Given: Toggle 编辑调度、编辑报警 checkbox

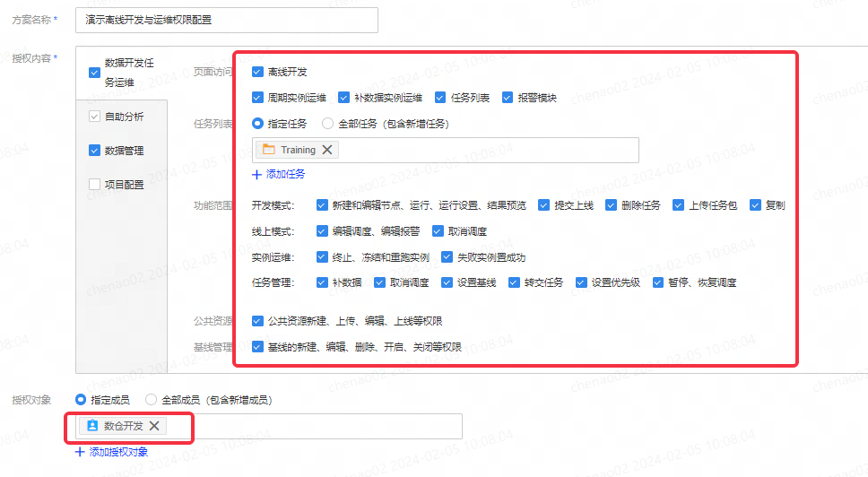Looking at the screenshot, I should tap(322, 231).
